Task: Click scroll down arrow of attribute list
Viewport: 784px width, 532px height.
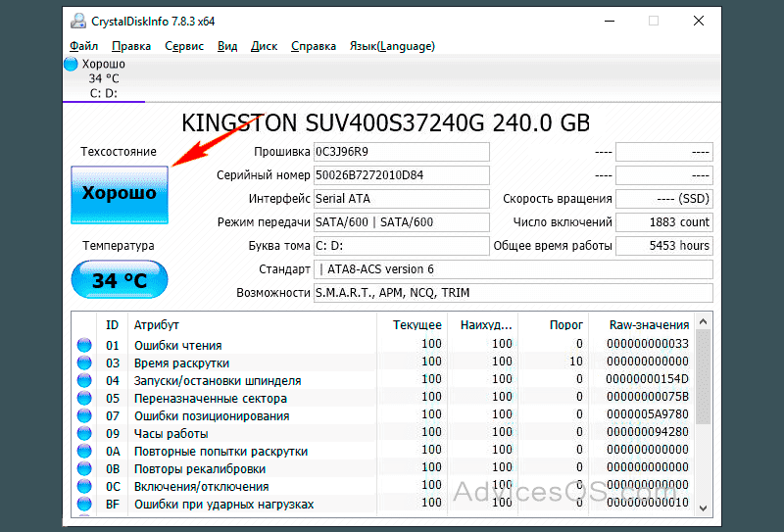Action: (703, 508)
